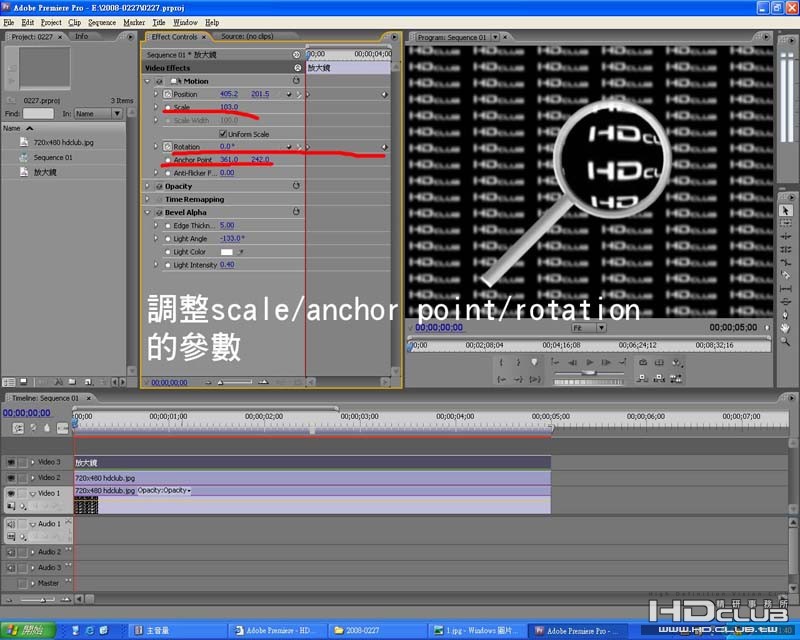Expand the Time Remapping group
800x640 pixels.
(x=147, y=199)
